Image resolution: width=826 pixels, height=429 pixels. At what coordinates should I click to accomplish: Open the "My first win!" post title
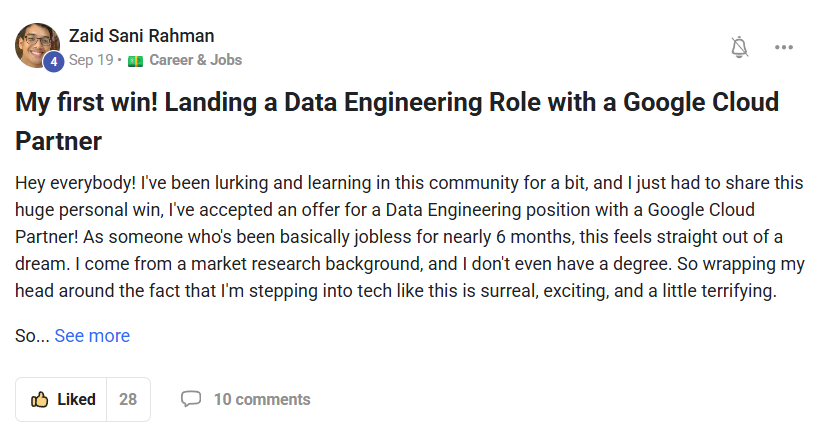[397, 103]
